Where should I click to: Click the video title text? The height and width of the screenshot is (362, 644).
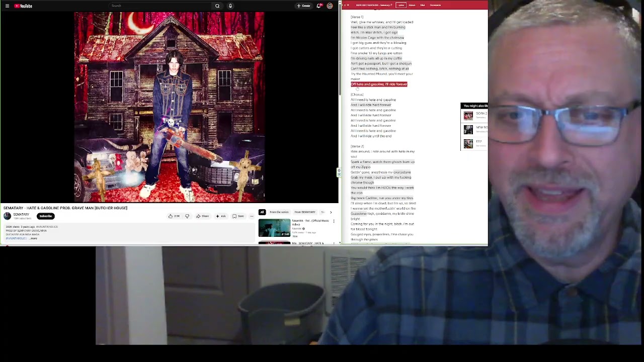click(65, 208)
